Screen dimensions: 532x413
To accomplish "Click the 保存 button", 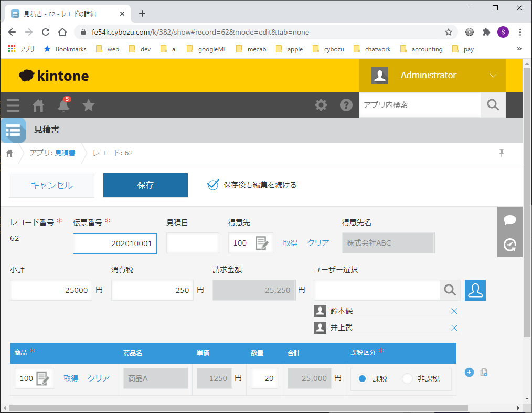I will [145, 185].
